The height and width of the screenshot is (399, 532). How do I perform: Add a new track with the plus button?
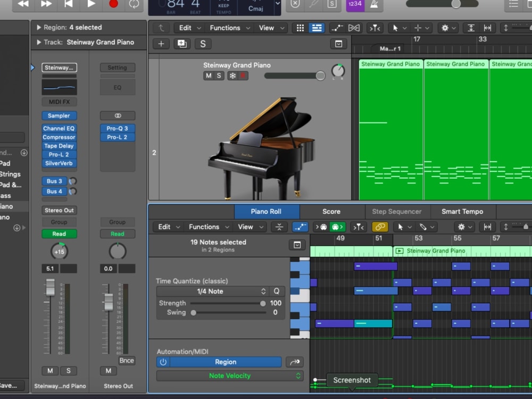[161, 44]
